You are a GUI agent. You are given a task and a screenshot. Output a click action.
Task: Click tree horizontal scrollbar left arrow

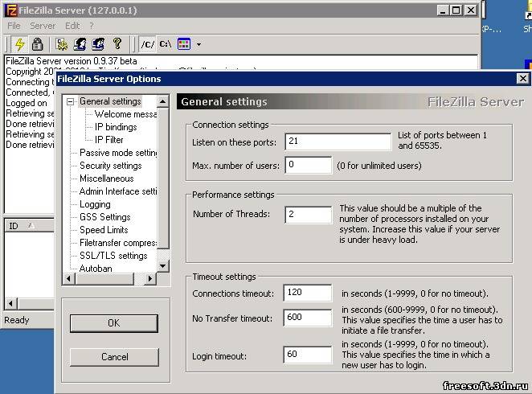(69, 279)
